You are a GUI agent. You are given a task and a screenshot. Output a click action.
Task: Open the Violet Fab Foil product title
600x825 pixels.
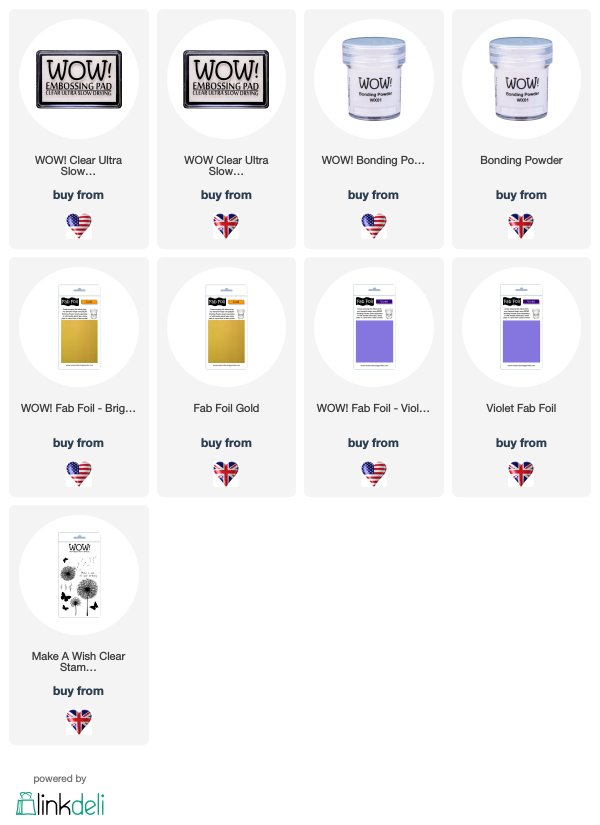[x=521, y=408]
